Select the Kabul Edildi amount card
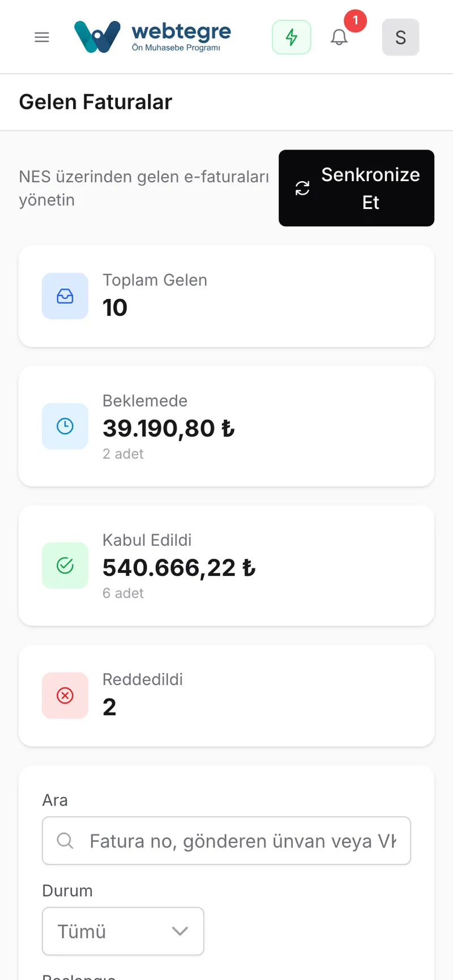Screen dimensions: 453x980 tap(226, 566)
